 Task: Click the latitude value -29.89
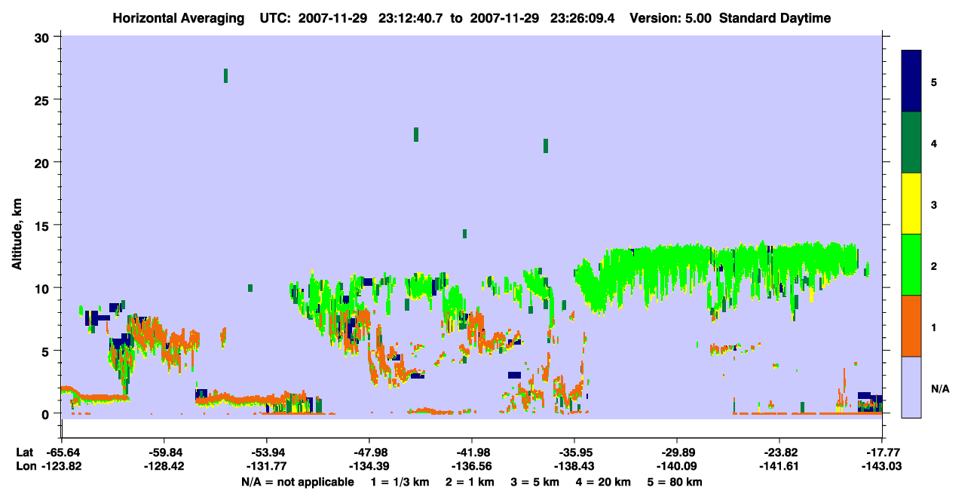pos(677,452)
